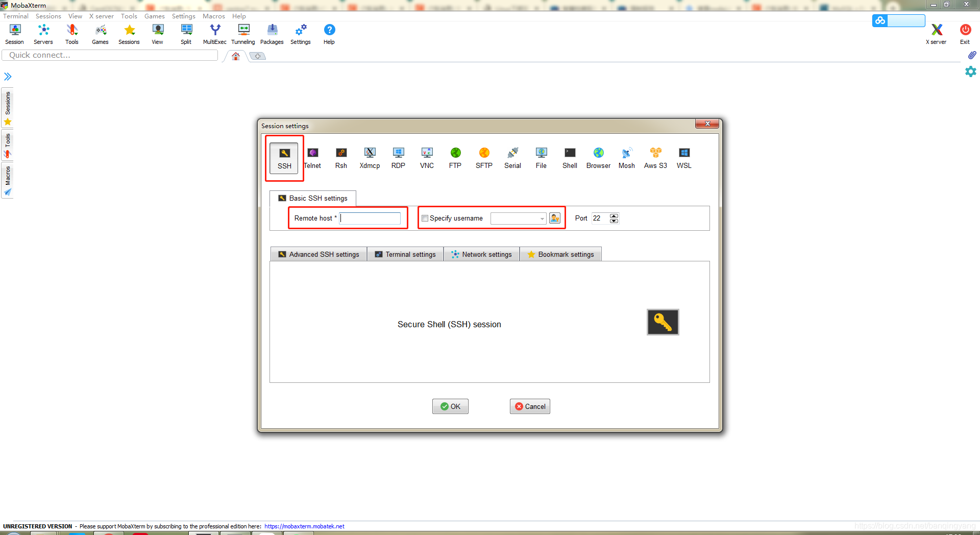The width and height of the screenshot is (980, 535).
Task: Select the FTP session type
Action: click(455, 158)
